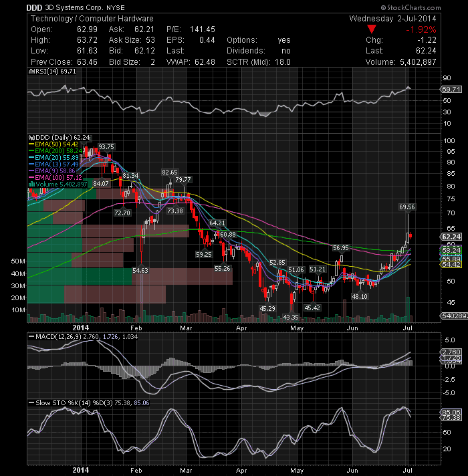The width and height of the screenshot is (468, 476).
Task: Click the yellow EMA(50) legend swatch
Action: click(x=31, y=144)
